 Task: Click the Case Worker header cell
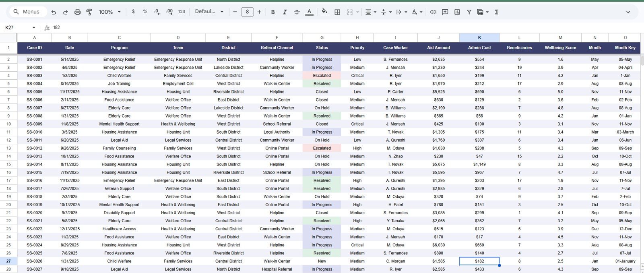[396, 48]
